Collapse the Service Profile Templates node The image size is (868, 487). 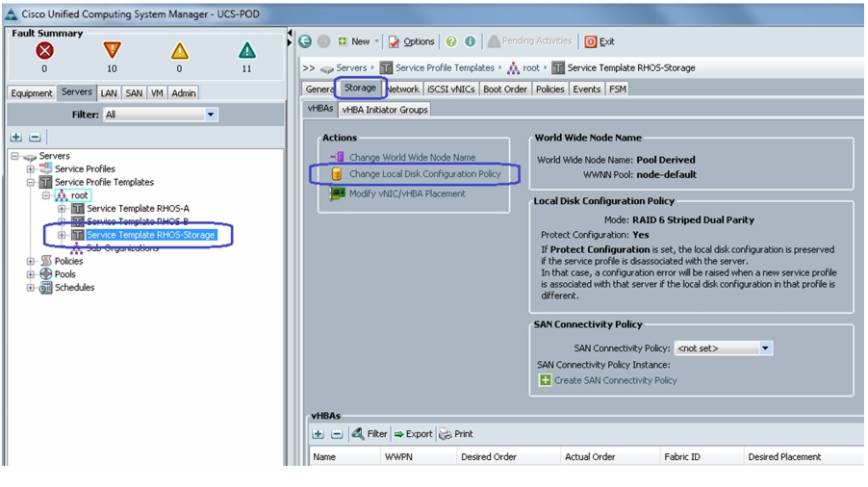pyautogui.click(x=31, y=182)
